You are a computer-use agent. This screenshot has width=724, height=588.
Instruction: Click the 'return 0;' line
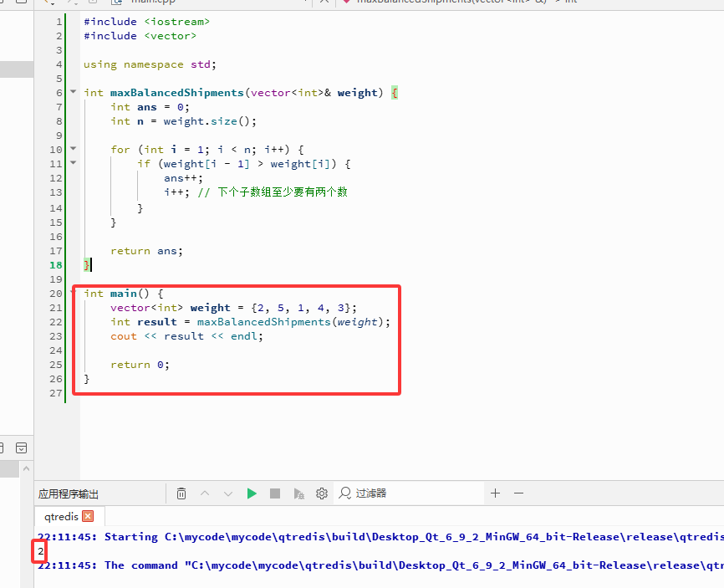tap(140, 365)
